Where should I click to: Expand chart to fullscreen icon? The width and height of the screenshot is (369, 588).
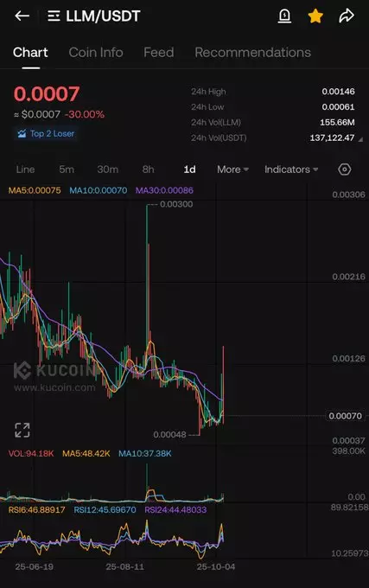[x=22, y=430]
